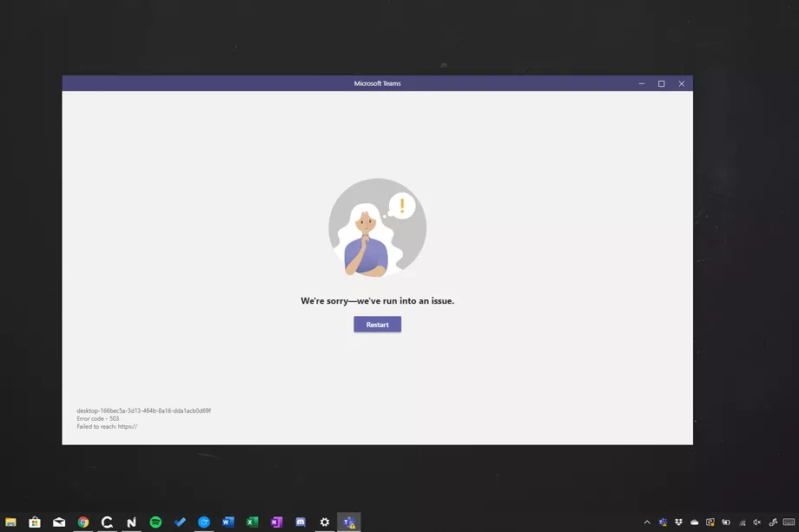Click the Restart button in Teams

coord(377,325)
